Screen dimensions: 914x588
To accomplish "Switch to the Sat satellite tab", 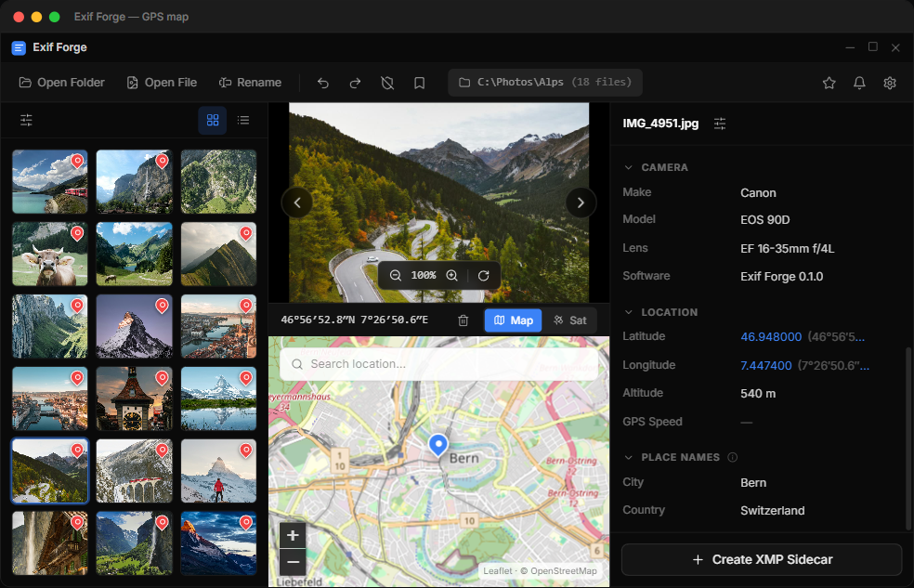I will (x=570, y=320).
